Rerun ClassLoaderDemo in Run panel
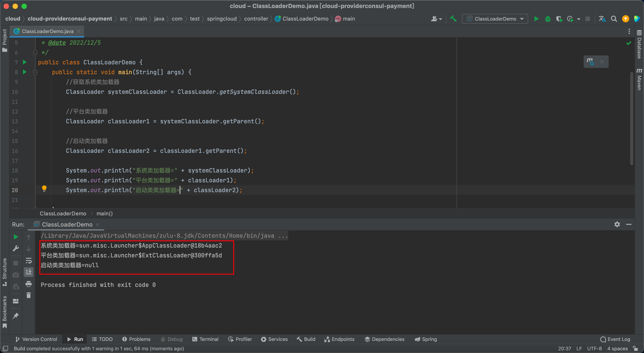 point(15,237)
